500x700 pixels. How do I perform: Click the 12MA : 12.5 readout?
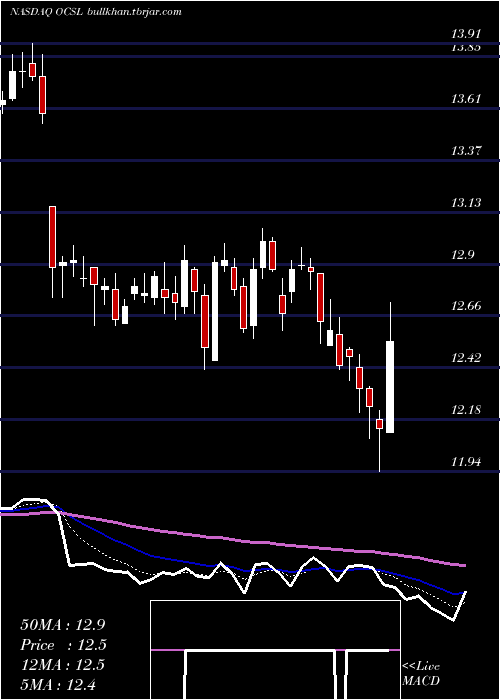(x=62, y=665)
